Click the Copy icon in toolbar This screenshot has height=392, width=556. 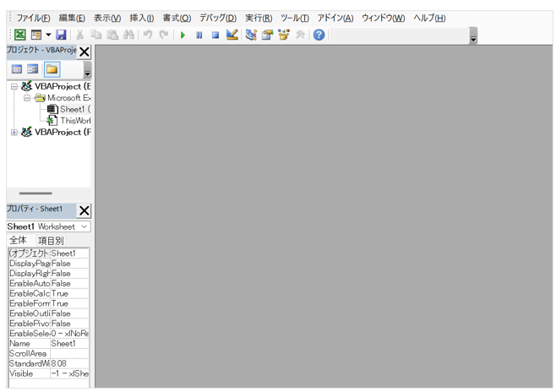95,35
